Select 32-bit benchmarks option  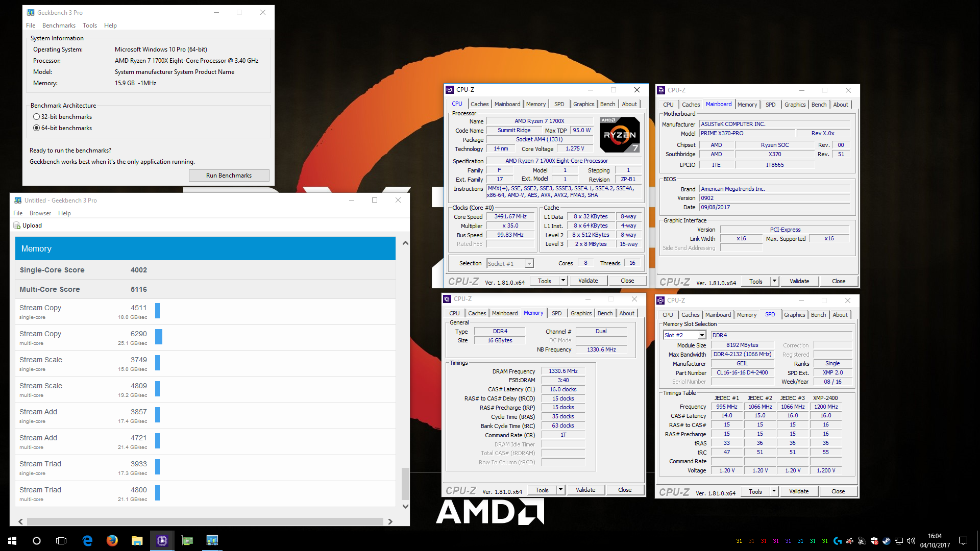coord(36,117)
